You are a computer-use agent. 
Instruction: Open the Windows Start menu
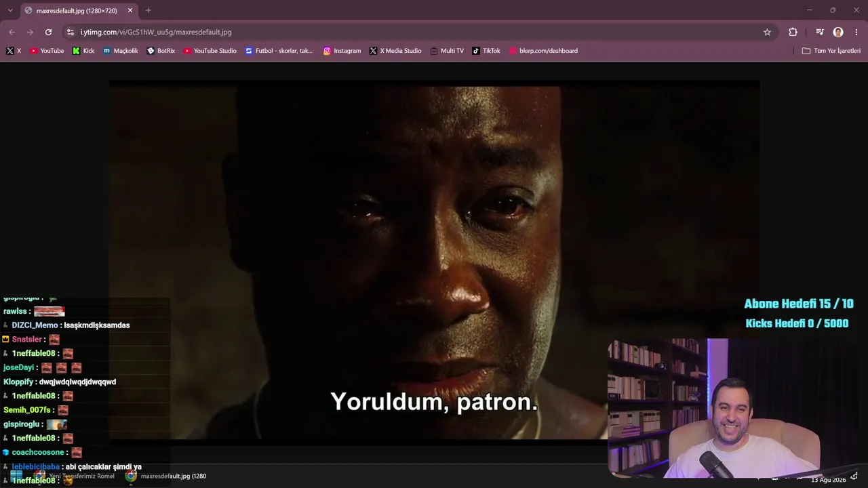click(16, 476)
